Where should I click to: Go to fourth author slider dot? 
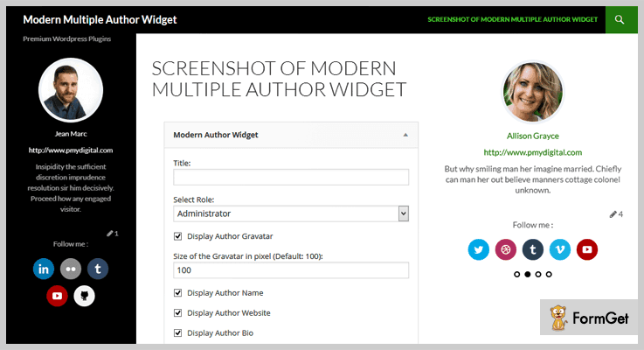[549, 275]
